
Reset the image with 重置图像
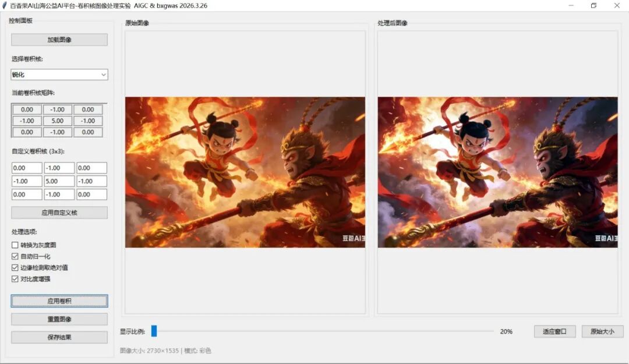[x=58, y=319]
